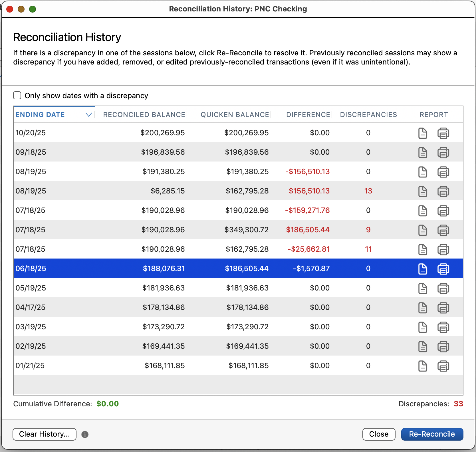Click the -$159,271.76 difference value
Screen dimensions: 476x452
(308, 210)
